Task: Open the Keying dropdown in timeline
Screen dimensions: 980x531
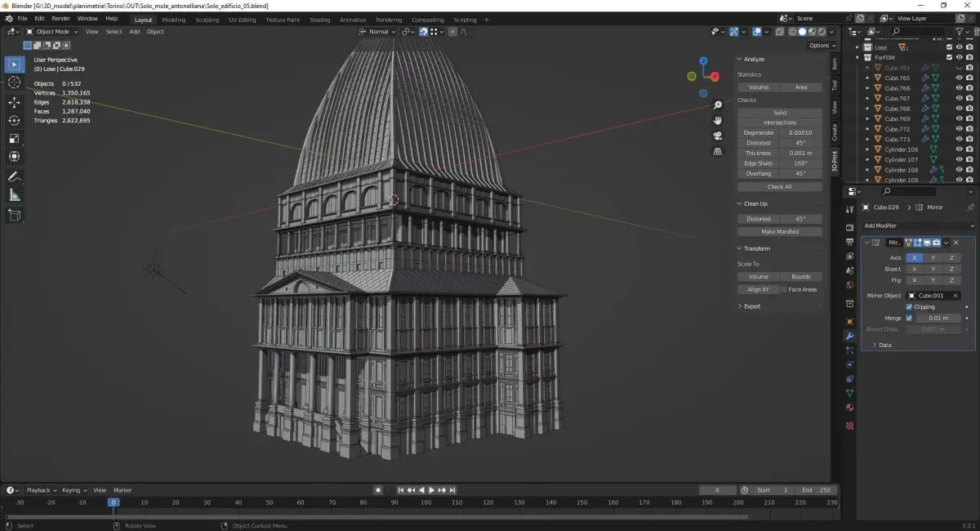Action: (x=73, y=490)
